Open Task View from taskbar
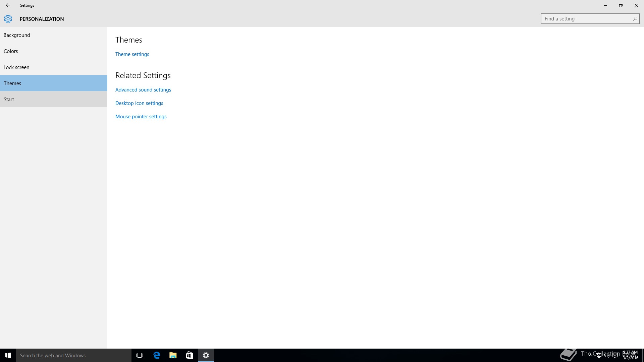This screenshot has height=362, width=644. (140, 355)
